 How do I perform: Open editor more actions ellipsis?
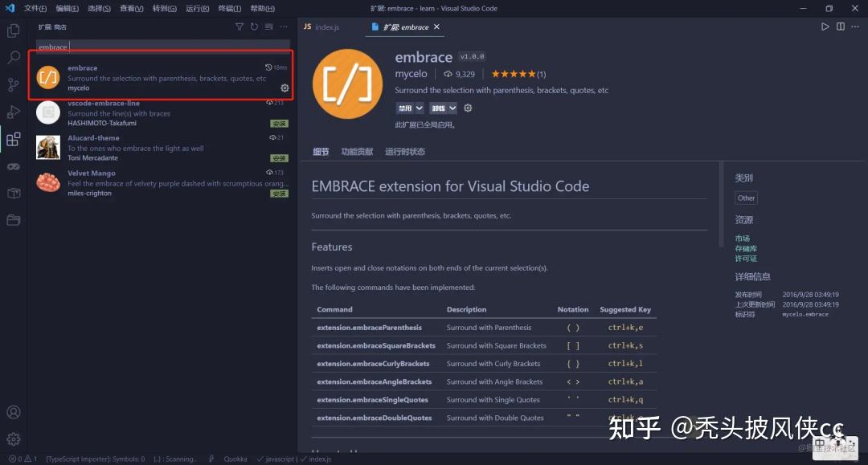(x=855, y=27)
